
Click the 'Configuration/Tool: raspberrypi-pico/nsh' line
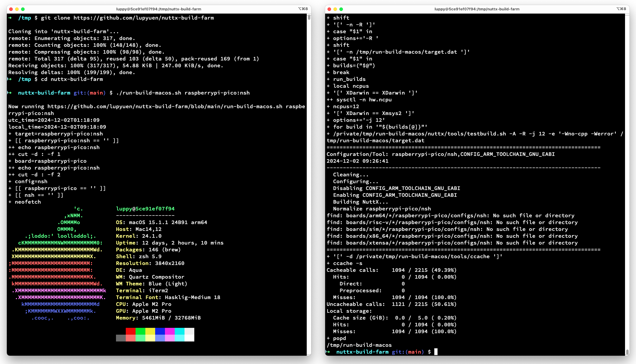(441, 154)
